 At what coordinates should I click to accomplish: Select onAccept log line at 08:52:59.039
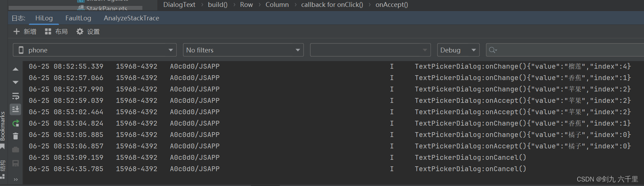tap(330, 100)
